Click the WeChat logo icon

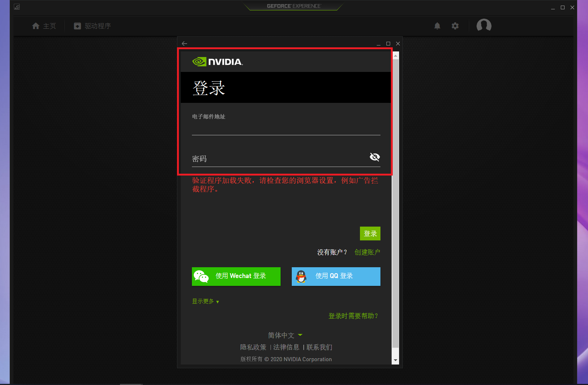point(201,277)
